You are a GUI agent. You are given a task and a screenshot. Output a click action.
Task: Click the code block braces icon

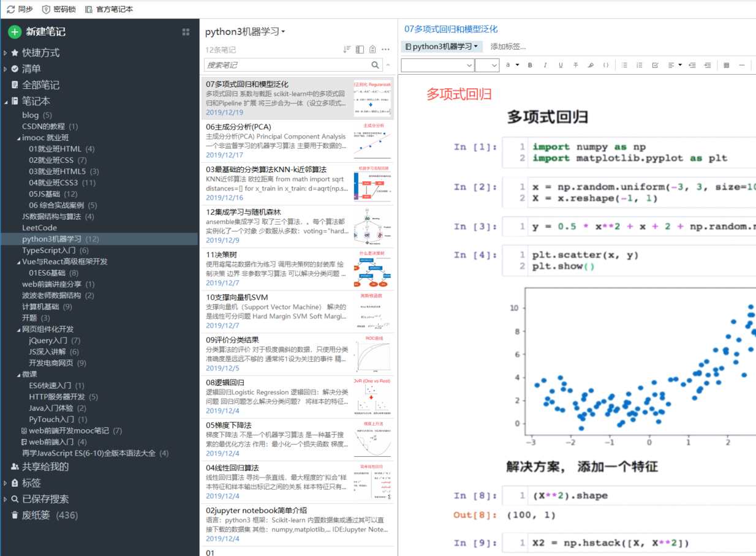pos(606,65)
